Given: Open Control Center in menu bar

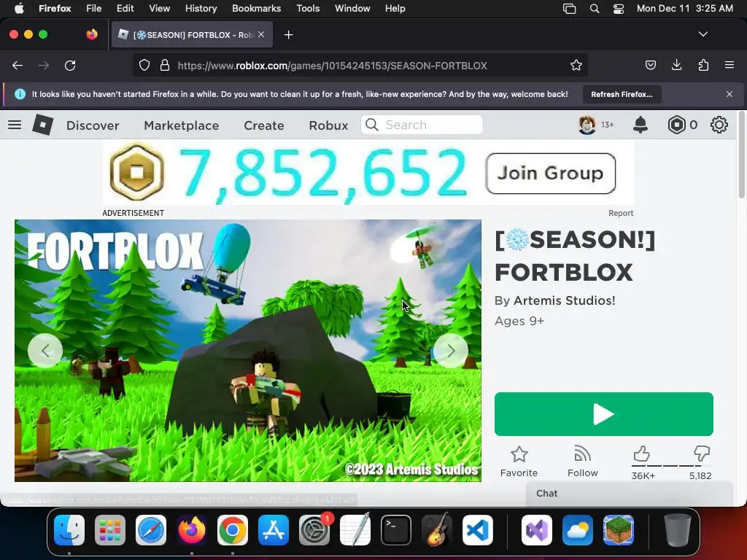Looking at the screenshot, I should pos(619,9).
